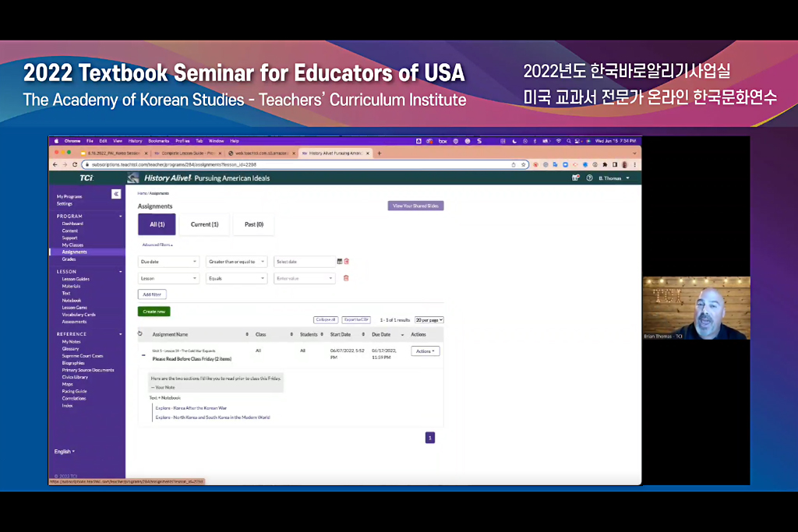This screenshot has width=798, height=532.
Task: Open a new browser tab with the plus icon
Action: (x=380, y=153)
